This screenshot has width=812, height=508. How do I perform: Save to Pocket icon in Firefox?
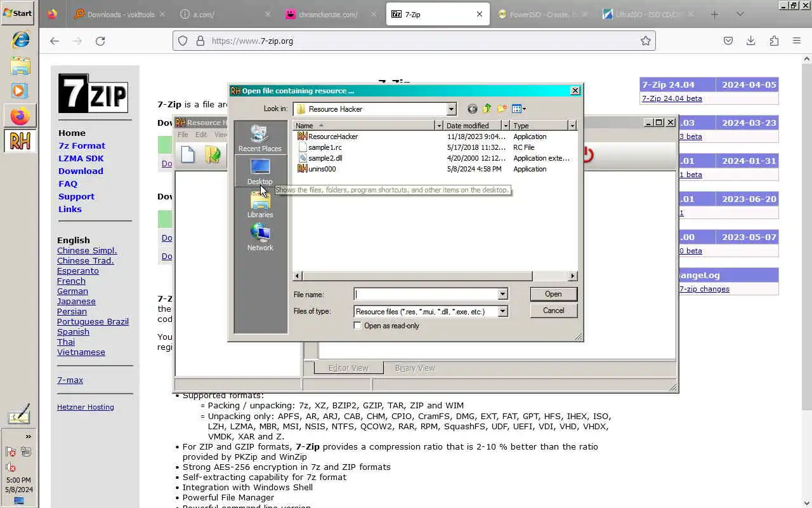[x=728, y=41]
